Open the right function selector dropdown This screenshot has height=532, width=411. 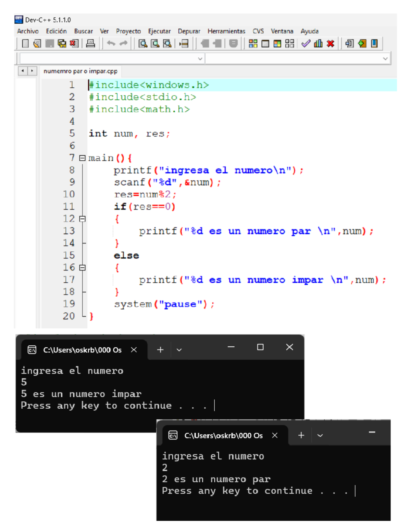point(385,59)
